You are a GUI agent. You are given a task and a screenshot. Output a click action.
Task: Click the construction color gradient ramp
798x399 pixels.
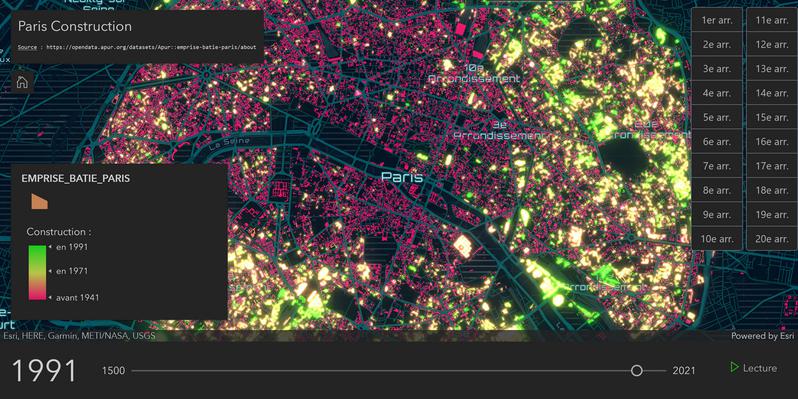[x=37, y=272]
